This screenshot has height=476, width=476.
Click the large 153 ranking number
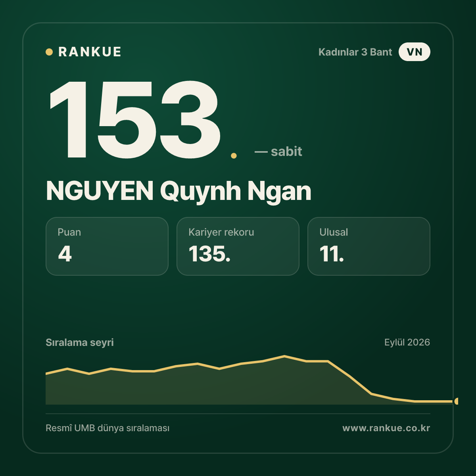[x=135, y=119]
